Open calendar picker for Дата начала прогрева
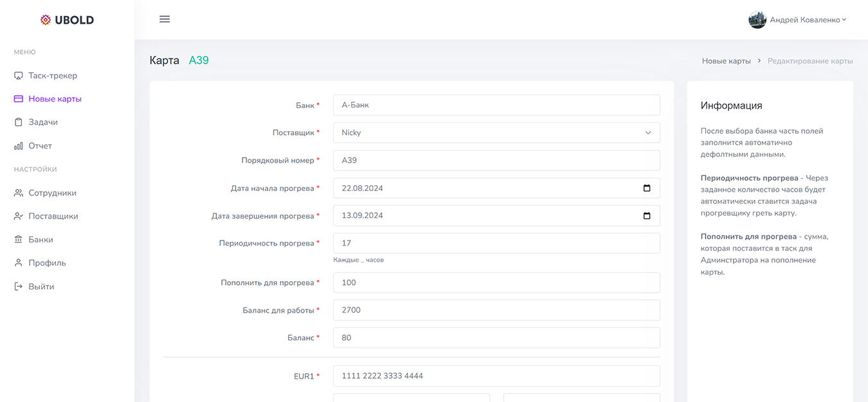868x402 pixels. click(647, 188)
